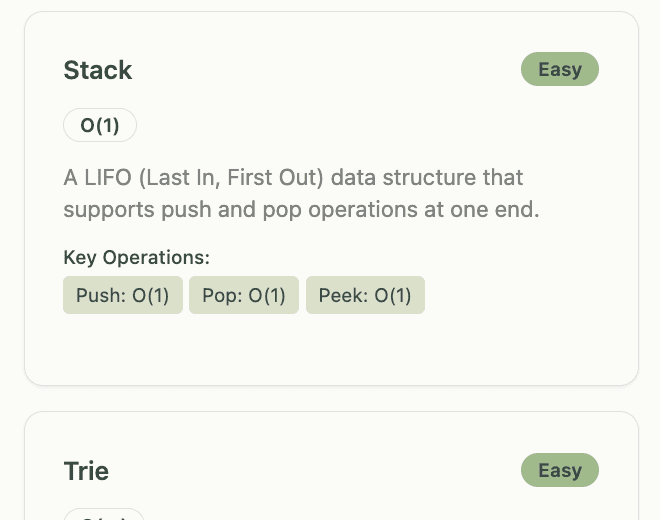
Task: Click the Key Operations label
Action: (x=136, y=257)
